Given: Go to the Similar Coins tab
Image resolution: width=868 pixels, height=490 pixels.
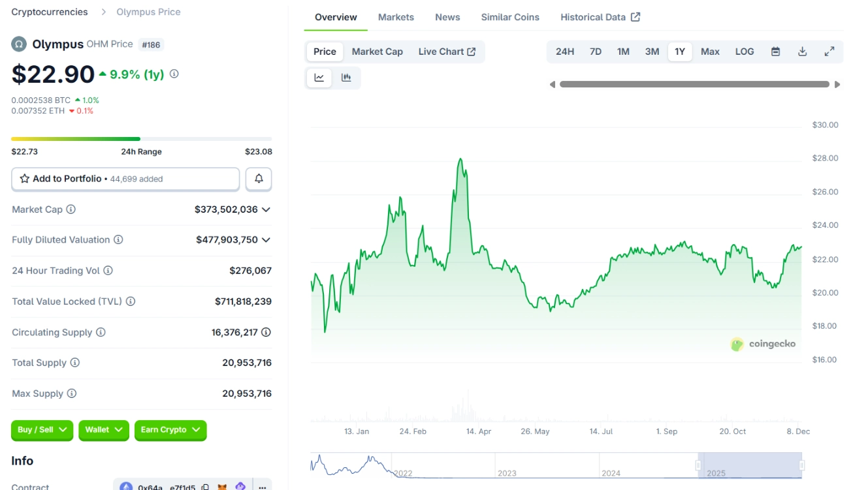Looking at the screenshot, I should tap(510, 17).
